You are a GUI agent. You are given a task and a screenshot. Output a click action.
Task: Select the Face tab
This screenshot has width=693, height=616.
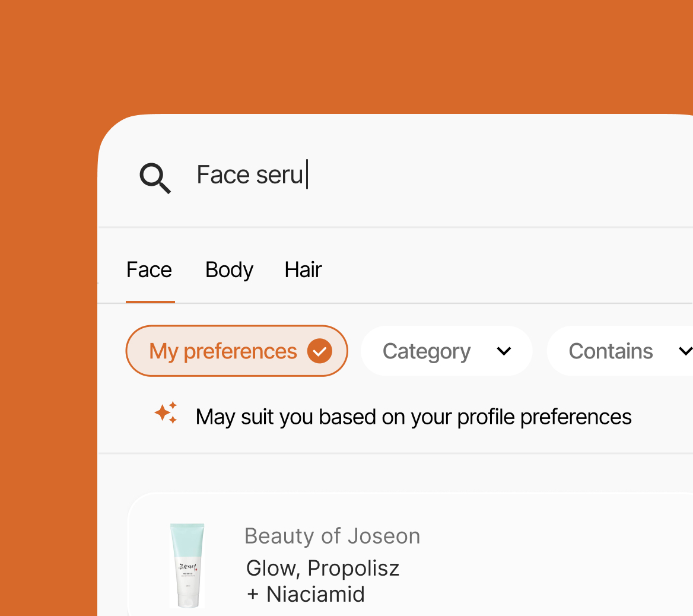coord(150,270)
